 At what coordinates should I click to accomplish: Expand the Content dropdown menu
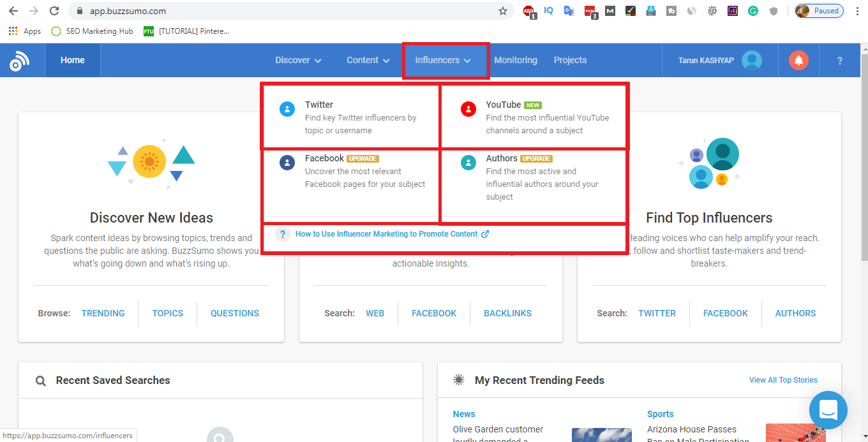click(x=368, y=61)
